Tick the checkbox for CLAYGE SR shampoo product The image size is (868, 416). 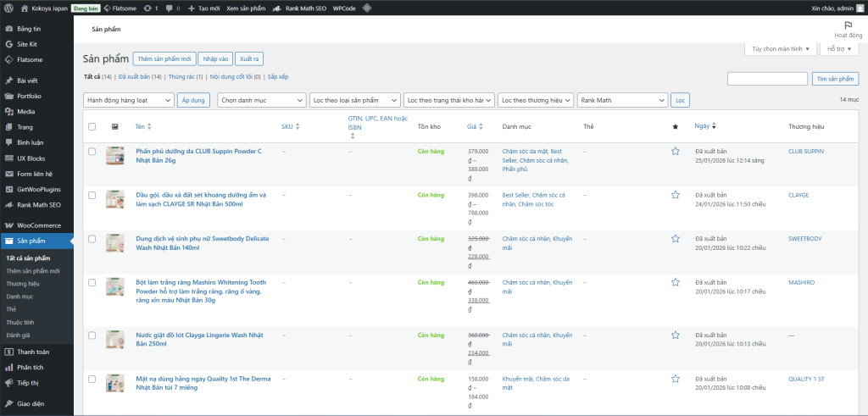click(x=92, y=195)
